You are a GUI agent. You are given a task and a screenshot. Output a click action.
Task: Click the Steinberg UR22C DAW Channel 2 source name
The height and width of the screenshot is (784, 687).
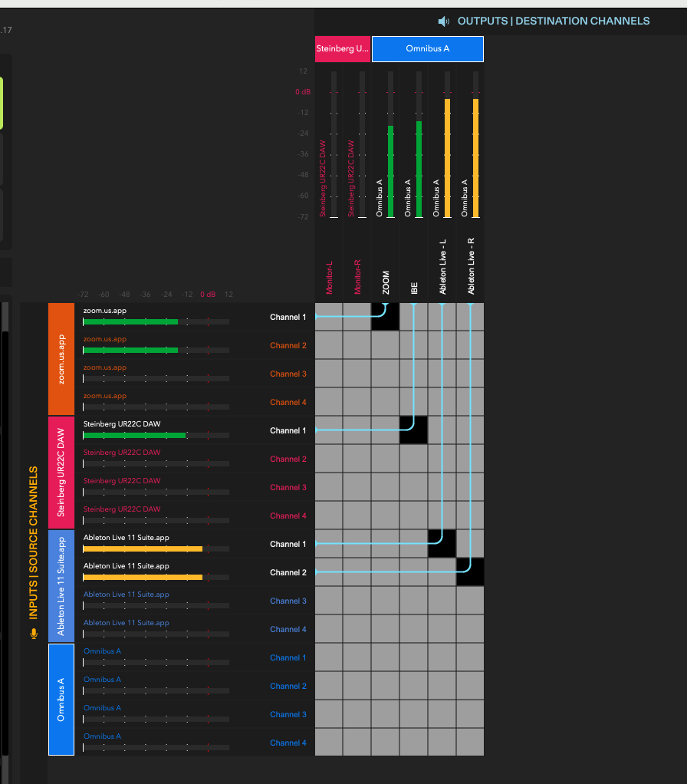coord(122,452)
